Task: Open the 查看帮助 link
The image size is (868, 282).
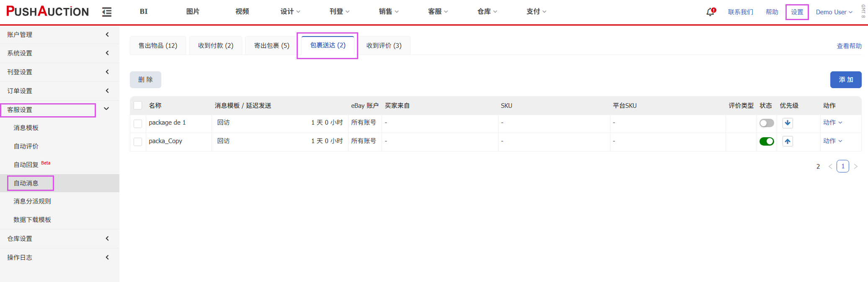Action: [x=849, y=46]
